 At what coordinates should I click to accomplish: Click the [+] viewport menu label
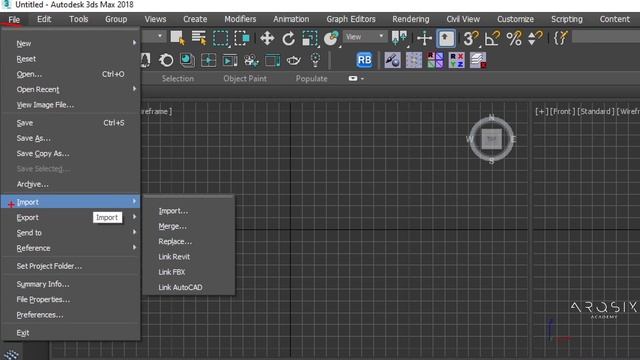541,111
